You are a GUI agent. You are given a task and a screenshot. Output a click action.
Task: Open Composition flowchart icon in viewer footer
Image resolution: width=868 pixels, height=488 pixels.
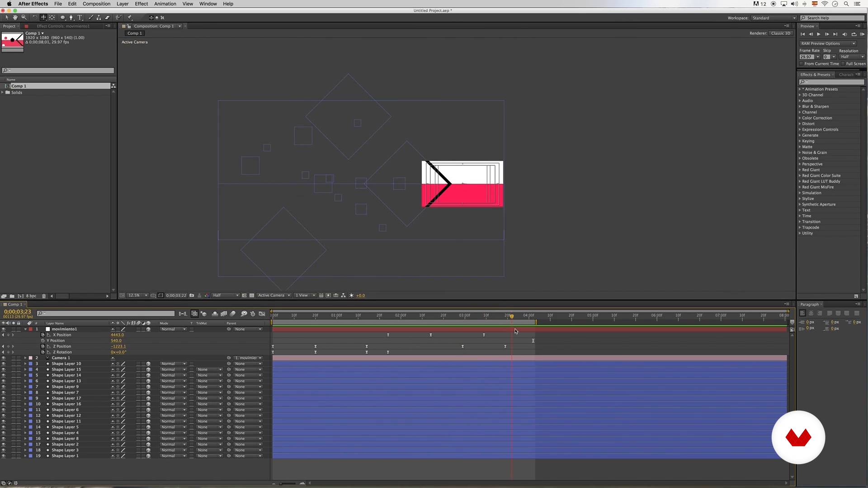pos(344,296)
